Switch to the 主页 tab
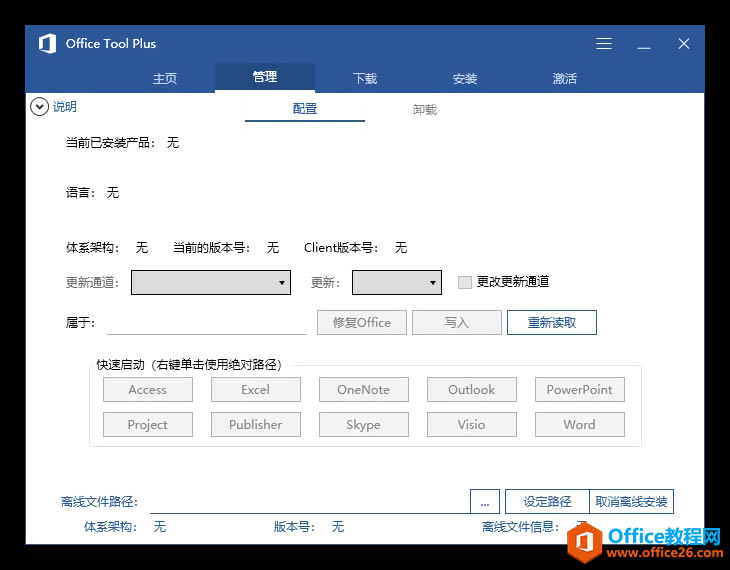Screen dimensions: 730x570 pos(165,78)
